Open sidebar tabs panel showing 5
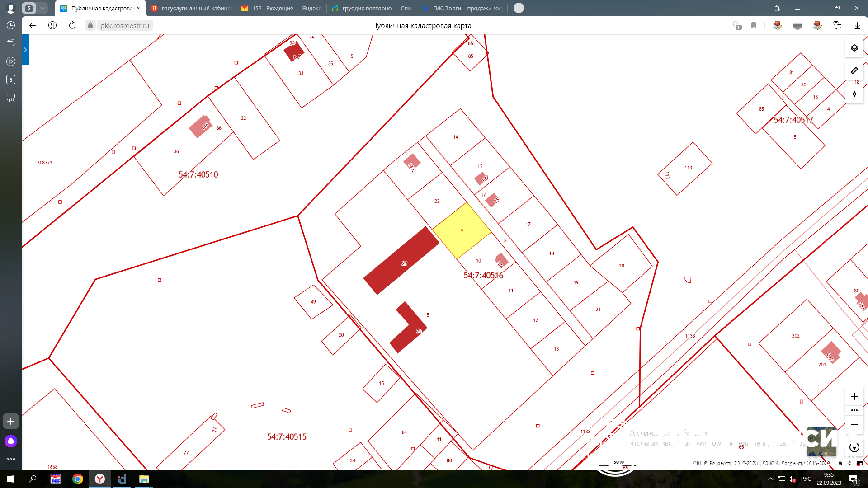Screen dimensions: 868x488 click(11, 80)
